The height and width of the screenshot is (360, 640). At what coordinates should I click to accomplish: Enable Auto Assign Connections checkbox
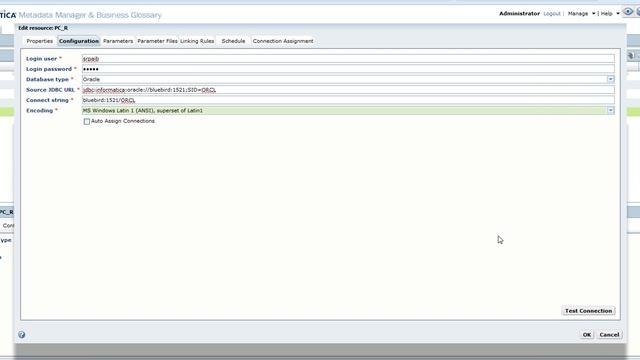(87, 122)
